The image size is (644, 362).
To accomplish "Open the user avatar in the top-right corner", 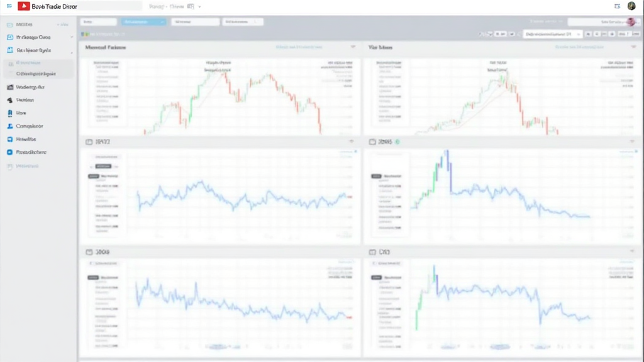I will [631, 6].
